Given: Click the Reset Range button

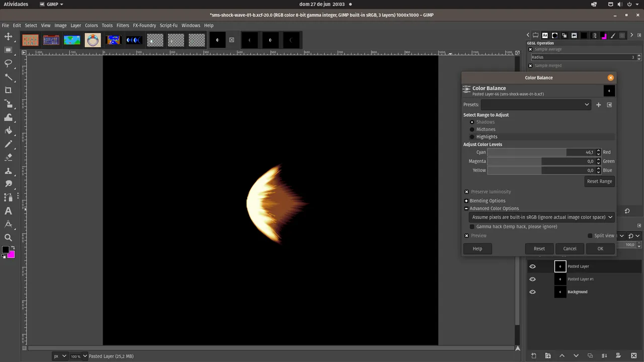Looking at the screenshot, I should pos(599,182).
